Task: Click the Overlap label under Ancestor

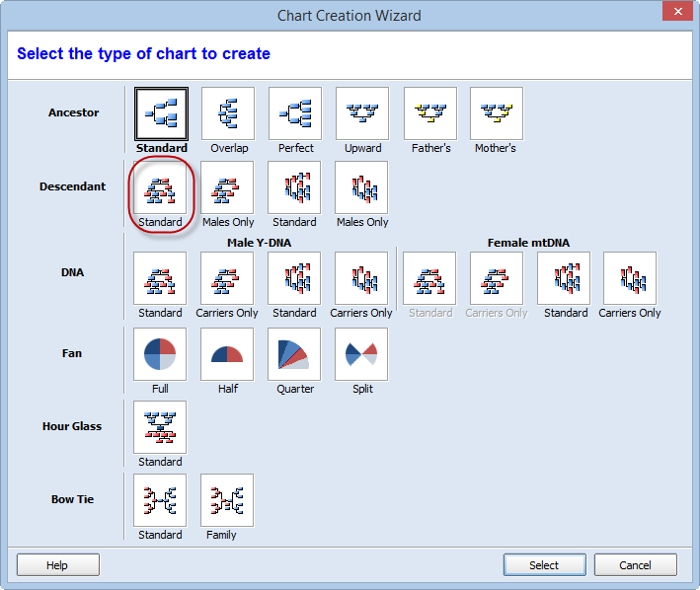Action: click(229, 149)
